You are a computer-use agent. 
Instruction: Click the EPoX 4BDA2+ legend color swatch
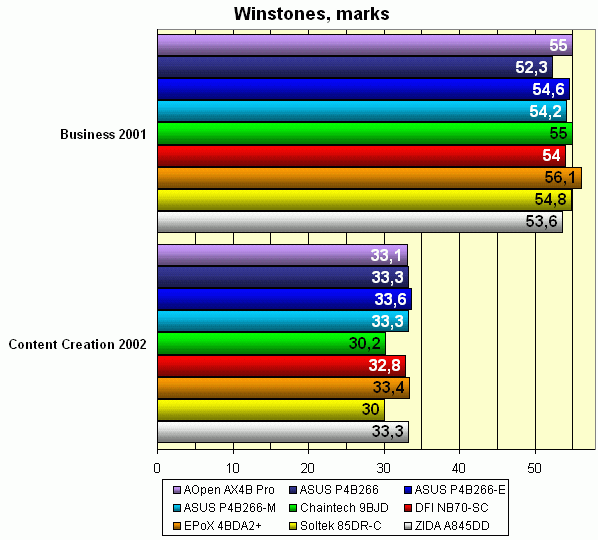[177, 526]
